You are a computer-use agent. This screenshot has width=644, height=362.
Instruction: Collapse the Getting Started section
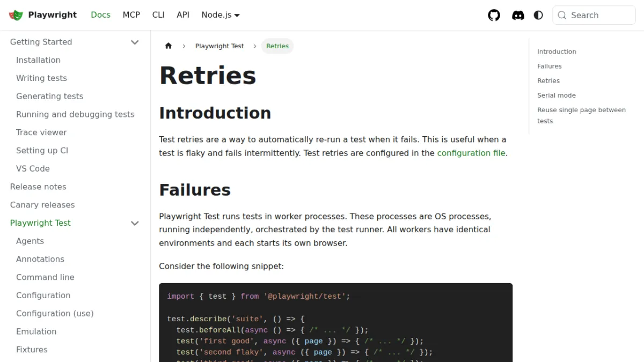pos(135,42)
